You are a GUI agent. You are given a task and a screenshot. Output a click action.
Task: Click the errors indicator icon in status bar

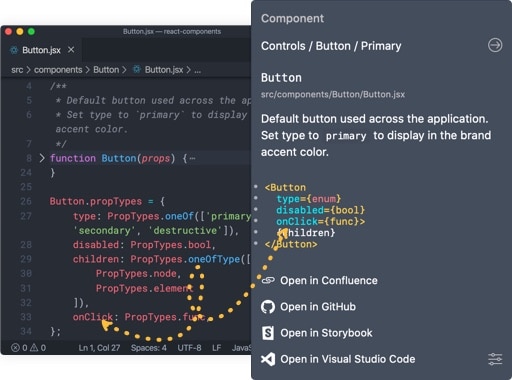coord(15,348)
